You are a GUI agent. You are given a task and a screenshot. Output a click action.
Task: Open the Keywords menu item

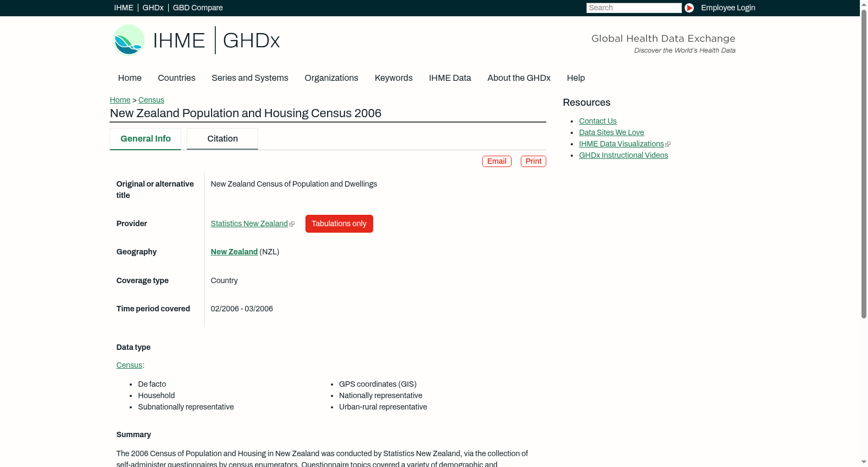pyautogui.click(x=394, y=78)
